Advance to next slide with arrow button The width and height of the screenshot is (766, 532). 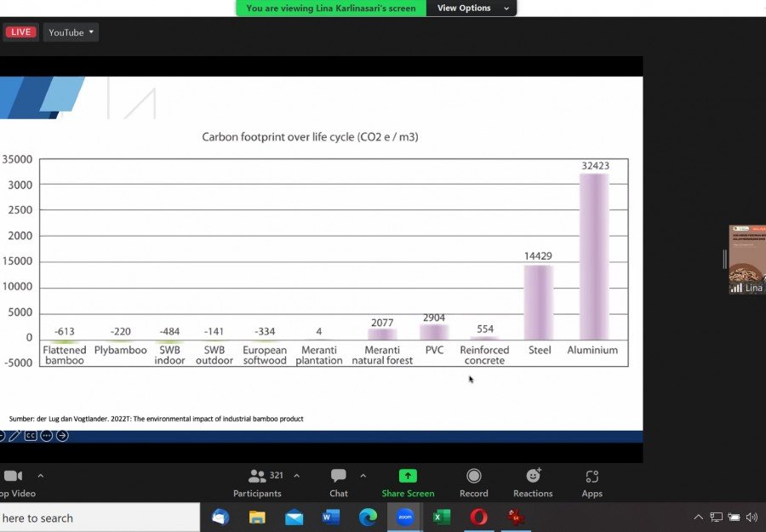[62, 435]
